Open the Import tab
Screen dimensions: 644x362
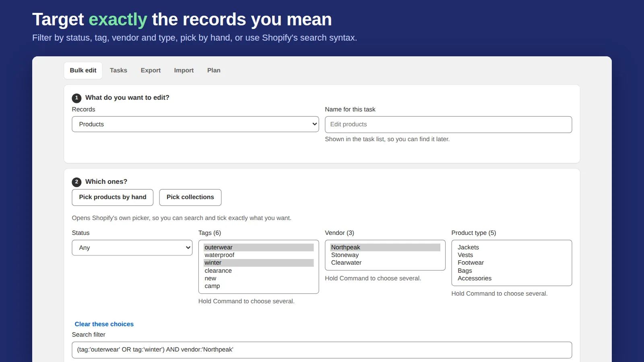[184, 70]
